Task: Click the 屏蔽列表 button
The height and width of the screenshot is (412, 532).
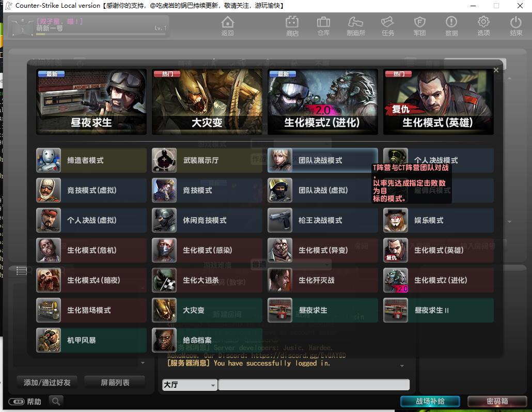Action: tap(115, 383)
